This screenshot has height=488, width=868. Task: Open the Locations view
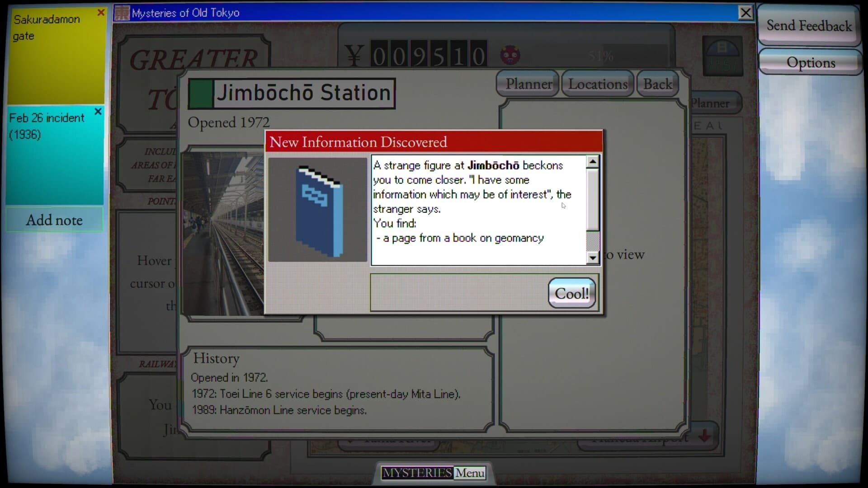click(597, 84)
